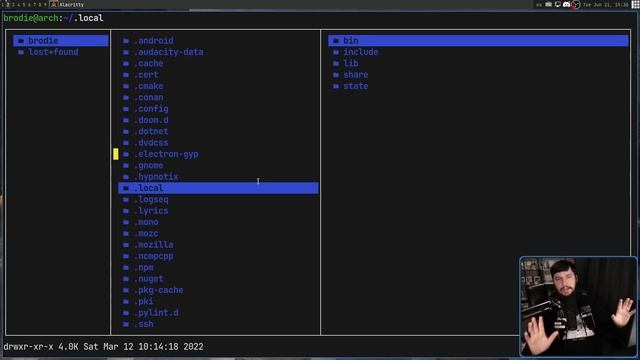Screen dimensions: 640x360
Task: Open the layout grid icon in top bar
Action: click(636, 4)
